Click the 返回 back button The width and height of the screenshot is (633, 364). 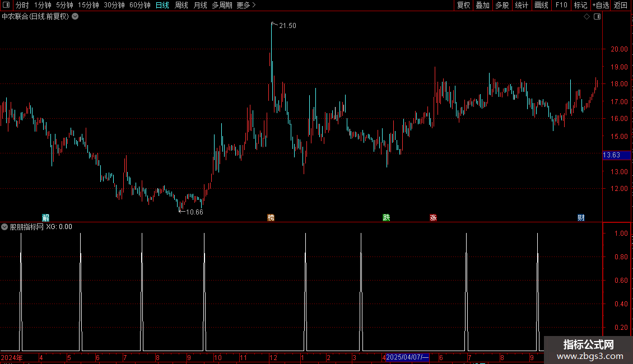(621, 5)
